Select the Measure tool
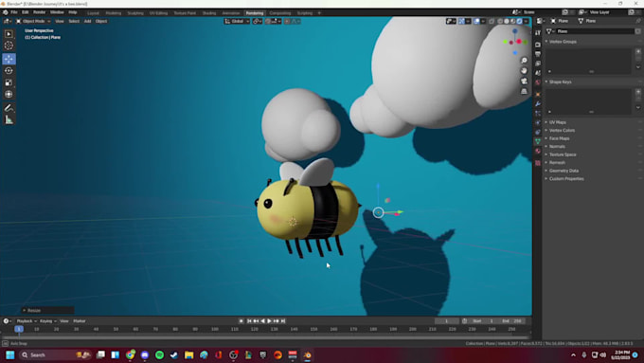Screen dimensions: 644x363 click(9, 119)
